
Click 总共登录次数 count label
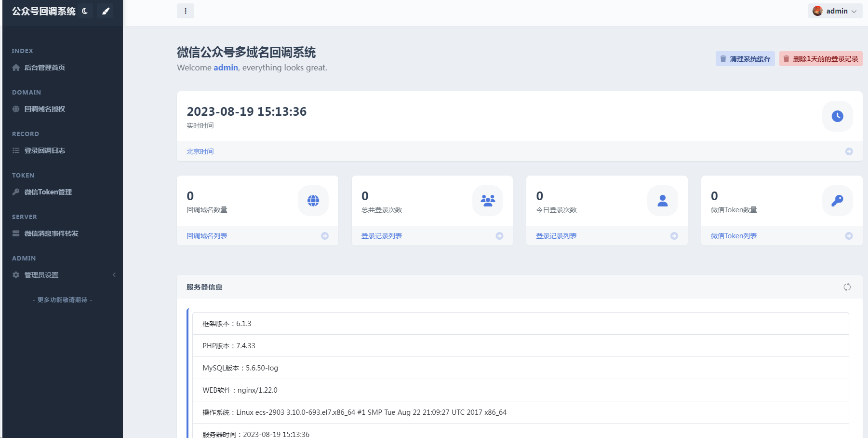point(382,210)
